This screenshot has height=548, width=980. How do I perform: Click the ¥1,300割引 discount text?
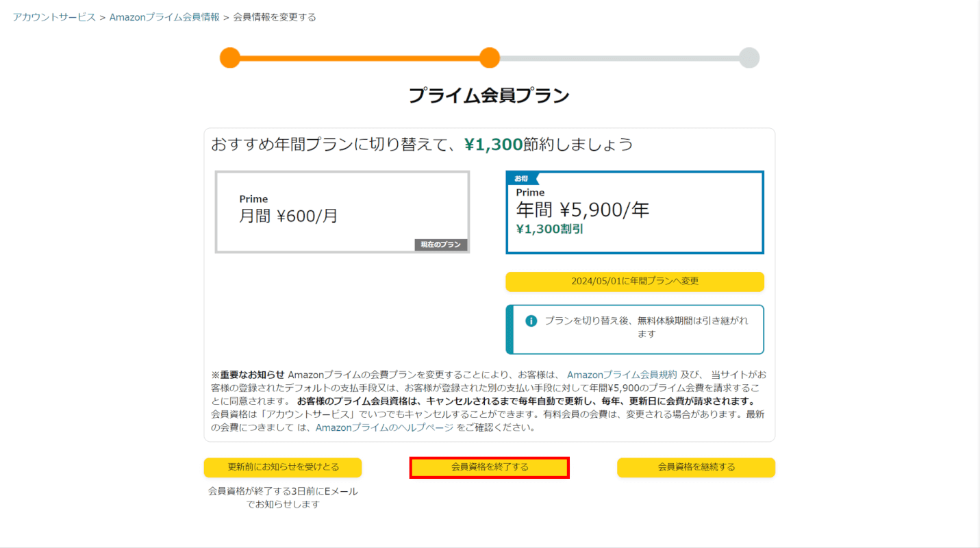coord(550,229)
